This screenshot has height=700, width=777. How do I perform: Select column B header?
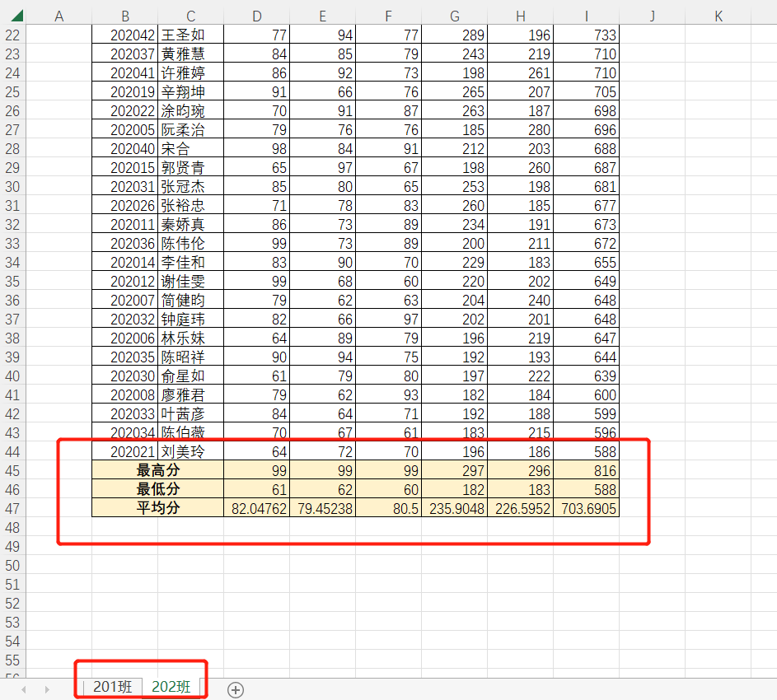pyautogui.click(x=125, y=16)
